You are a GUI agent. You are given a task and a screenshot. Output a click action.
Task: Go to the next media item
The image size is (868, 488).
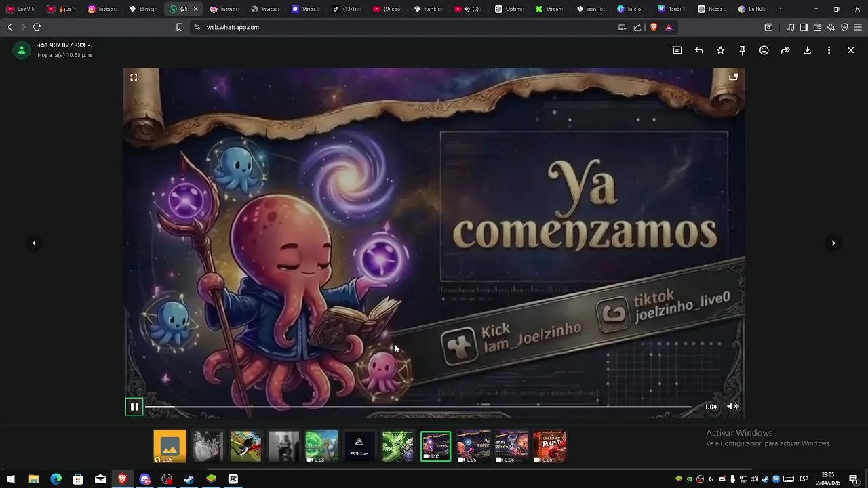coord(833,243)
